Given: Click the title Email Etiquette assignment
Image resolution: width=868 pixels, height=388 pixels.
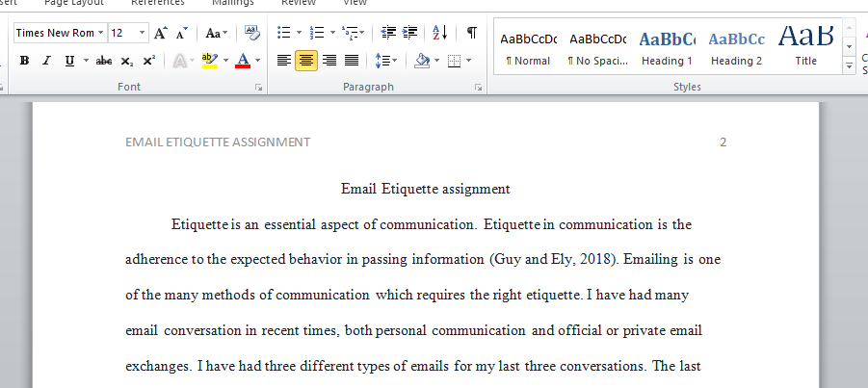Looking at the screenshot, I should pos(425,190).
